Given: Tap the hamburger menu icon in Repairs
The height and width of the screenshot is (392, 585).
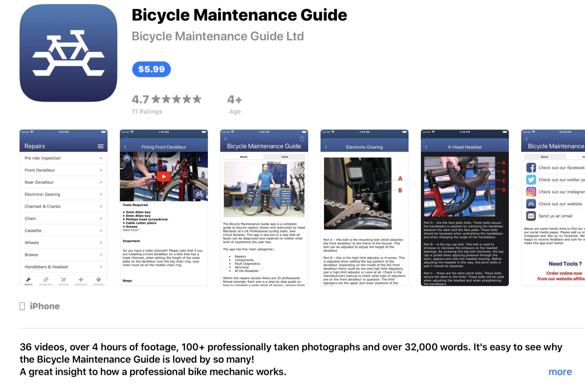Looking at the screenshot, I should (x=101, y=146).
